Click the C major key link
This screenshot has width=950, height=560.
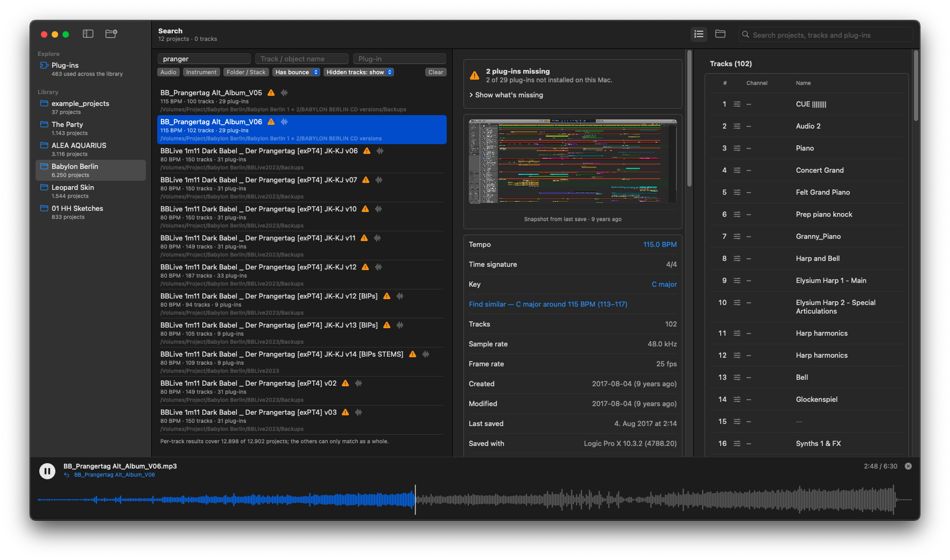(x=664, y=284)
